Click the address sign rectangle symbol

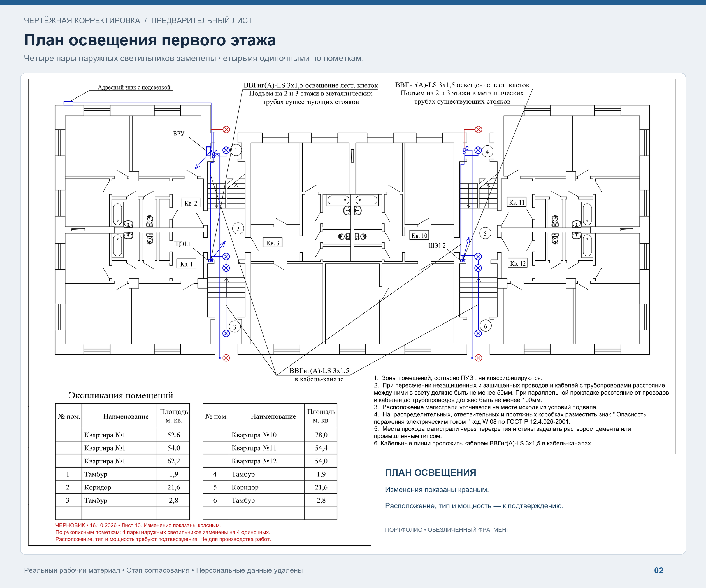click(x=68, y=103)
